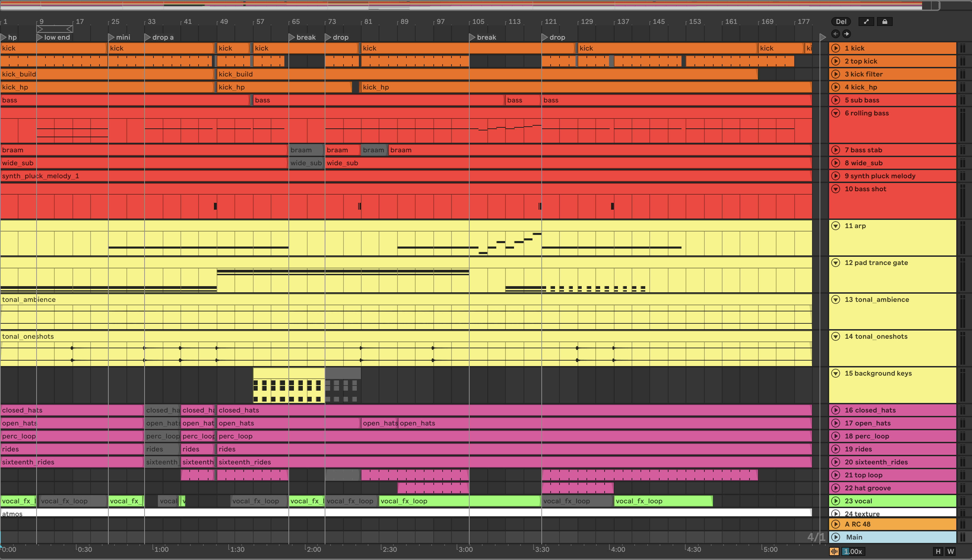Click the automation mode (breakpoint) icon
The image size is (972, 560).
click(x=866, y=22)
